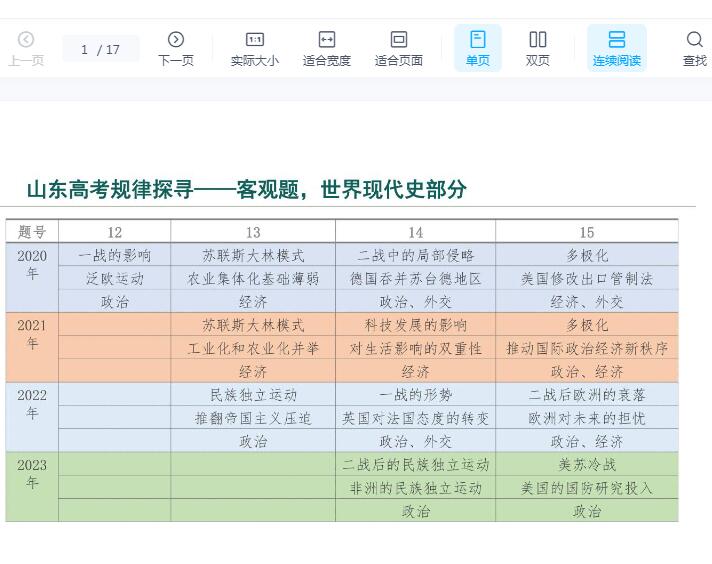Fit document to width (适合宽度)
This screenshot has height=564, width=712.
327,47
